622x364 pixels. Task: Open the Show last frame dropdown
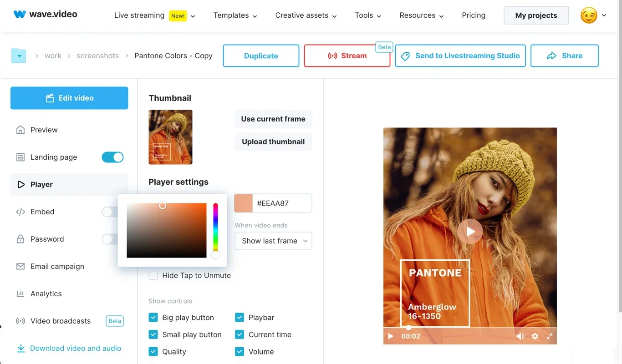[x=274, y=241]
